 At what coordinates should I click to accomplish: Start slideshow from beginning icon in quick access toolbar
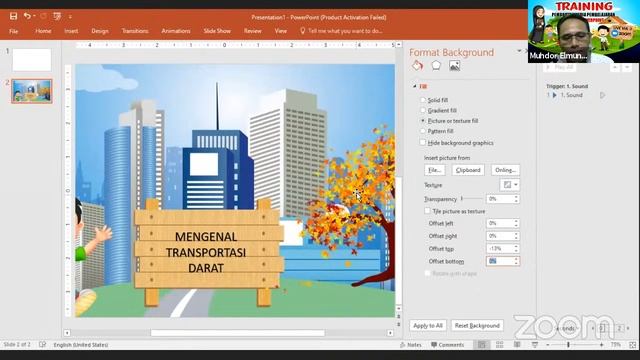click(x=57, y=16)
